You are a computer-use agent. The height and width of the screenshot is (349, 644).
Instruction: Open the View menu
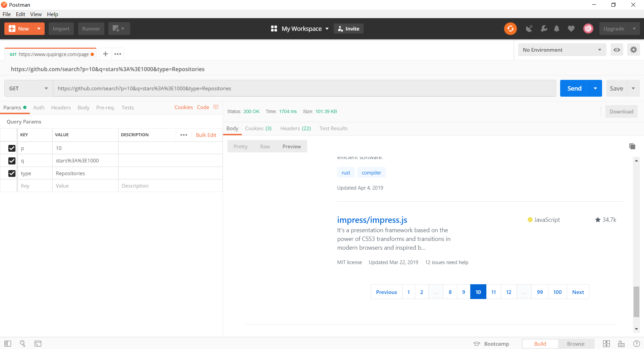(36, 14)
